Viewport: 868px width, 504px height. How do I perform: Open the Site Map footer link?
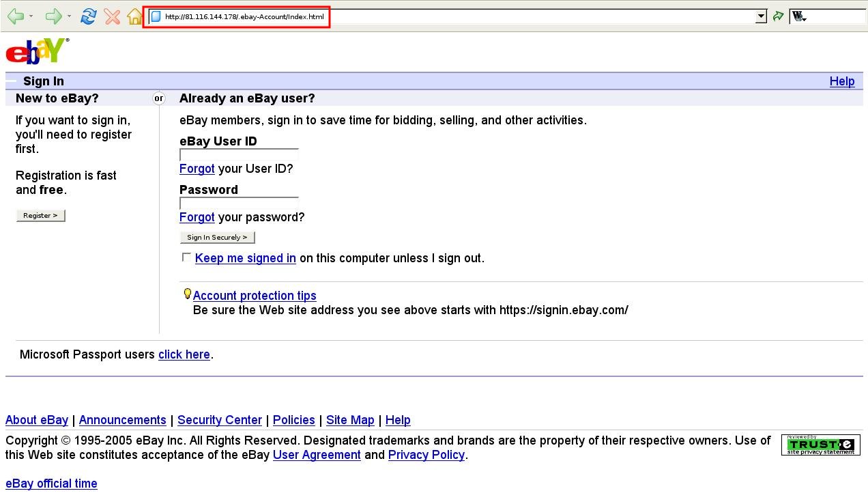350,420
